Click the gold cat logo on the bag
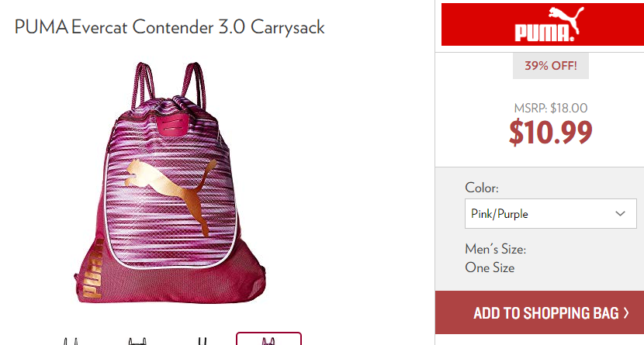 click(x=171, y=193)
